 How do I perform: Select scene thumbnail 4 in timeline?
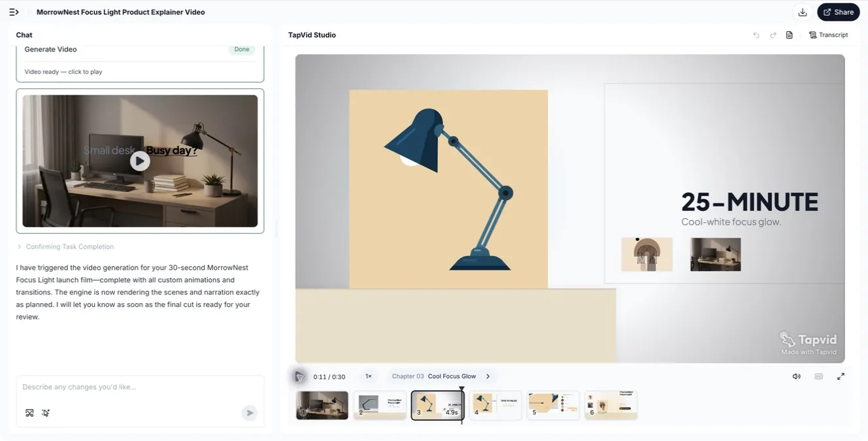click(495, 405)
